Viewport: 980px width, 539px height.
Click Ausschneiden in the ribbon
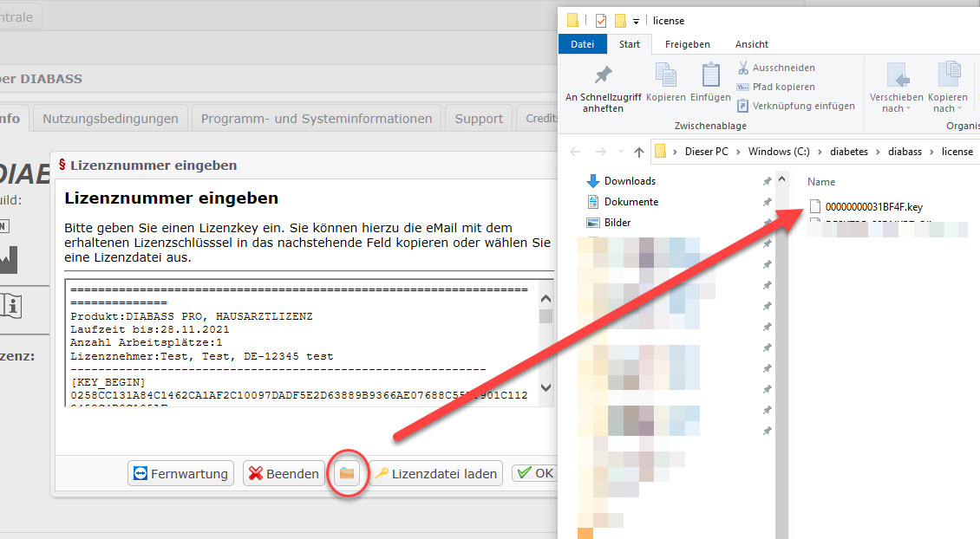(775, 68)
